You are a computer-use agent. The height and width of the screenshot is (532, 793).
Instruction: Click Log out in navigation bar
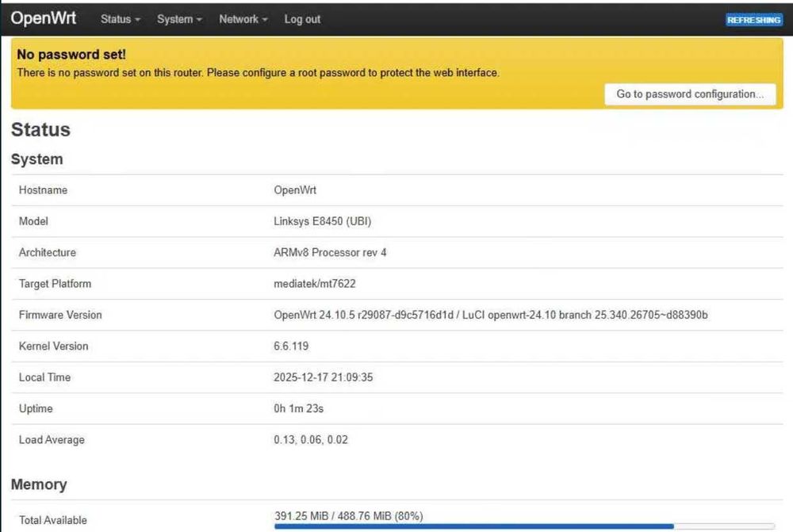(x=302, y=19)
